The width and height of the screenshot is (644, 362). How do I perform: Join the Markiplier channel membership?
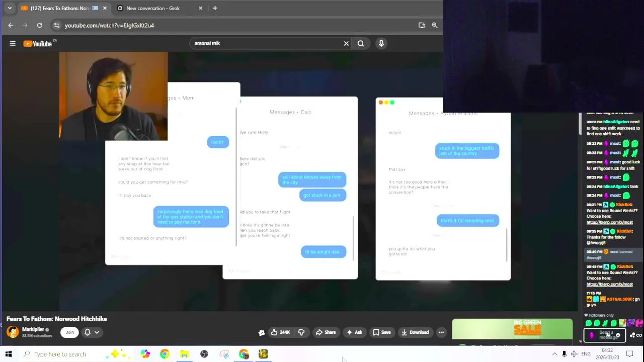click(x=70, y=332)
